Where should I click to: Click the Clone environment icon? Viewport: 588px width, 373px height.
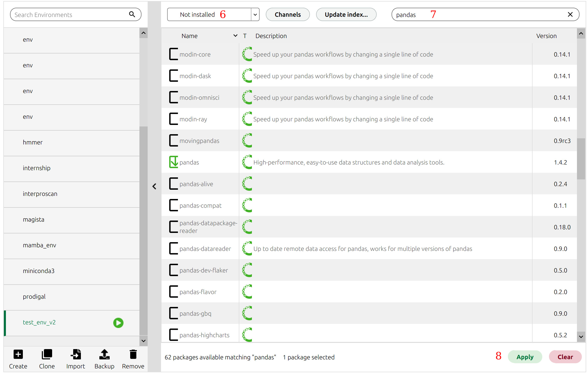pos(47,354)
